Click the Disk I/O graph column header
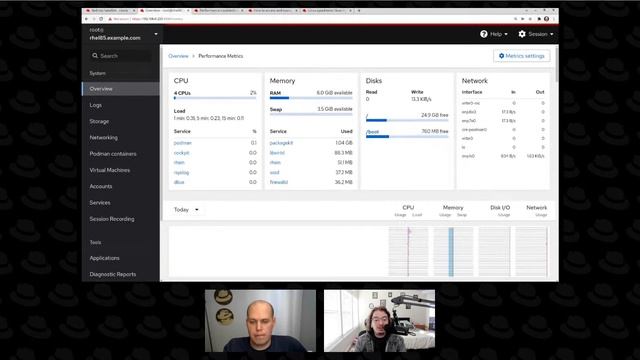This screenshot has width=640, height=360. 500,207
